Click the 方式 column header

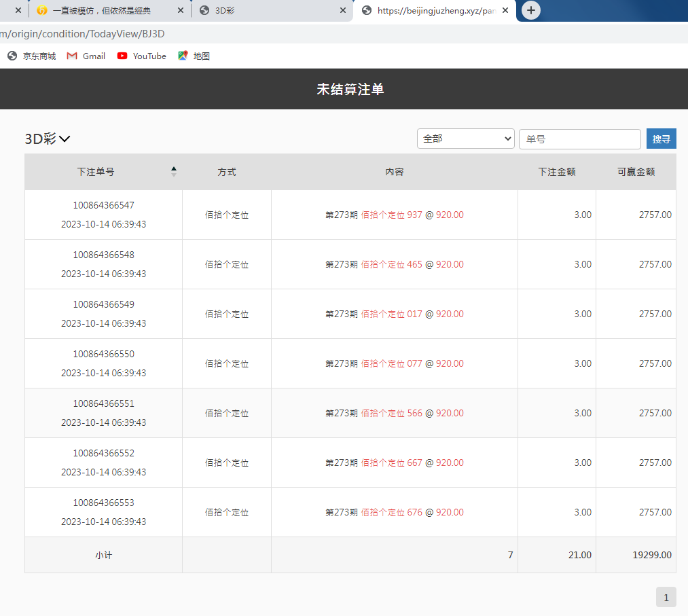click(227, 172)
